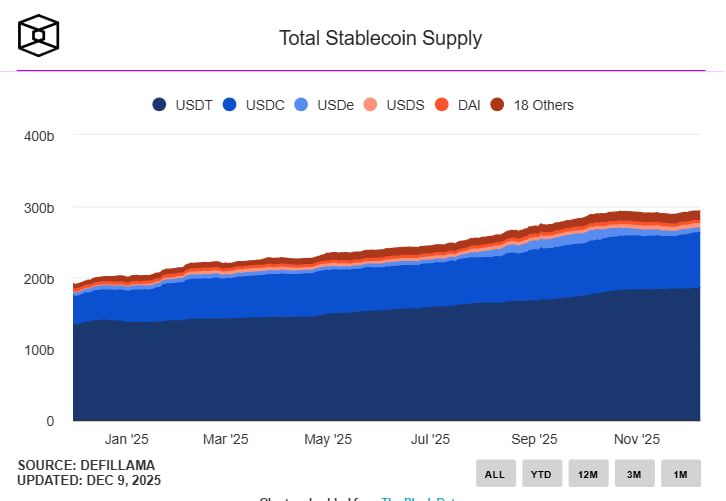The width and height of the screenshot is (726, 501).
Task: Click the Jul '25 x-axis label
Action: [x=431, y=439]
